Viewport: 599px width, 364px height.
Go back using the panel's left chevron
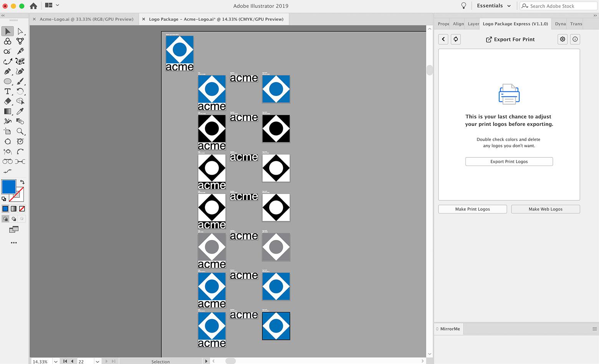(x=443, y=39)
